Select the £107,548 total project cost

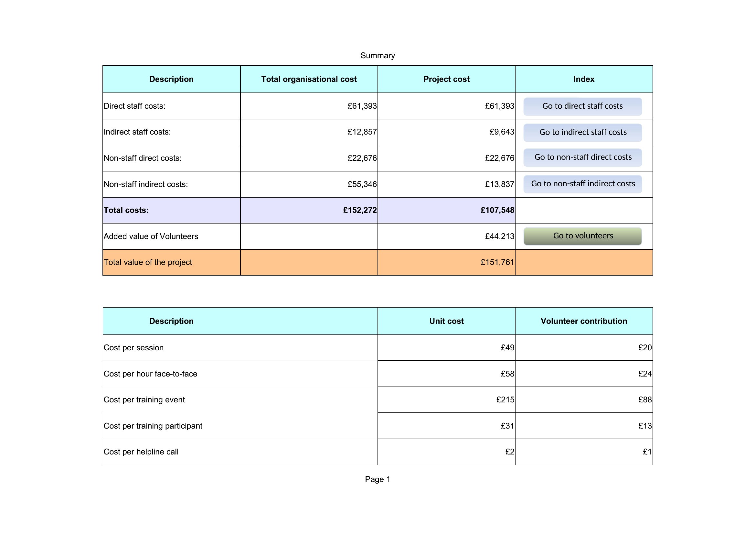coord(446,210)
